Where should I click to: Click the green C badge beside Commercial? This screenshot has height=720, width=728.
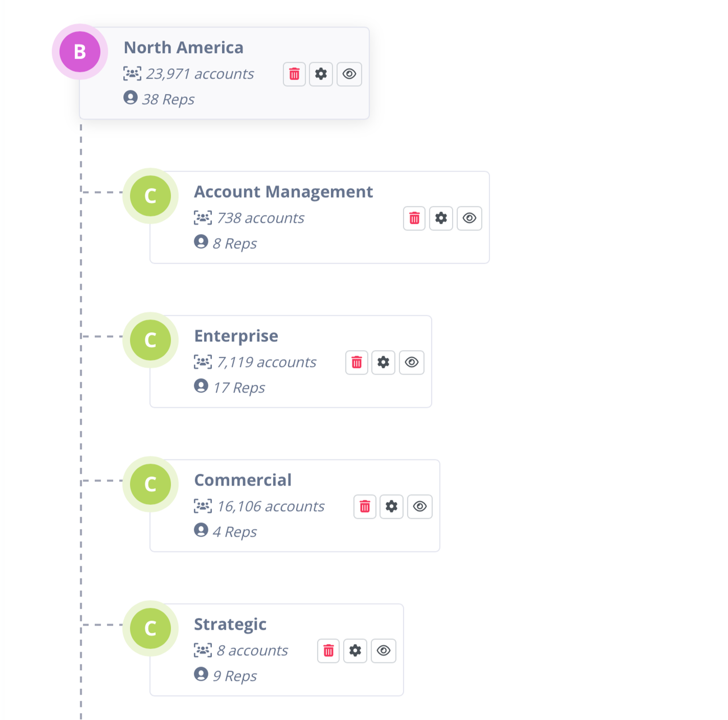pos(150,484)
